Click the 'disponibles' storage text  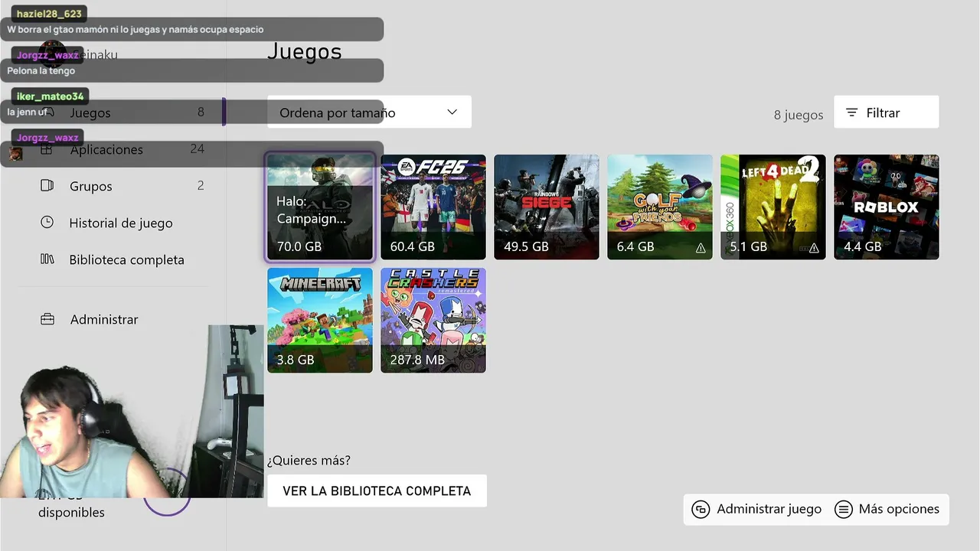(x=71, y=513)
